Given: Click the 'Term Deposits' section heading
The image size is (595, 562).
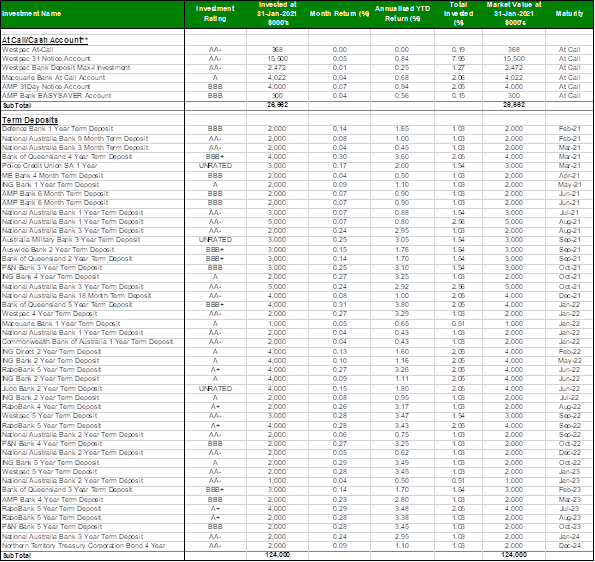Looking at the screenshot, I should [x=30, y=120].
